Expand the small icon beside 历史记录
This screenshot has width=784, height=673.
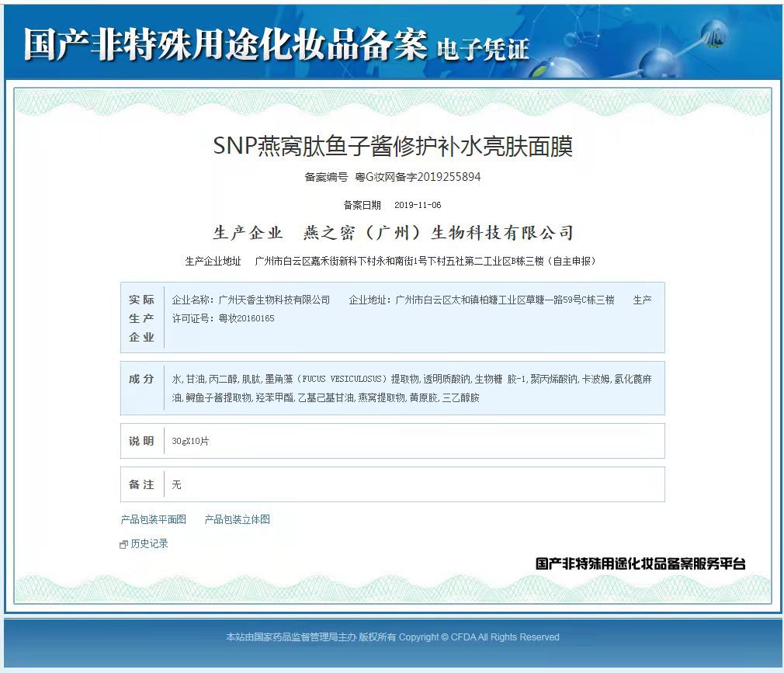[123, 544]
